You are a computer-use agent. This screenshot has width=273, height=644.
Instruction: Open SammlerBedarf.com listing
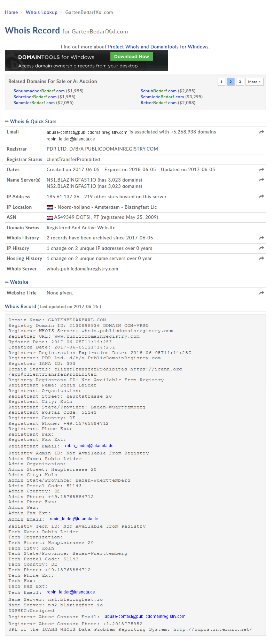tap(34, 103)
